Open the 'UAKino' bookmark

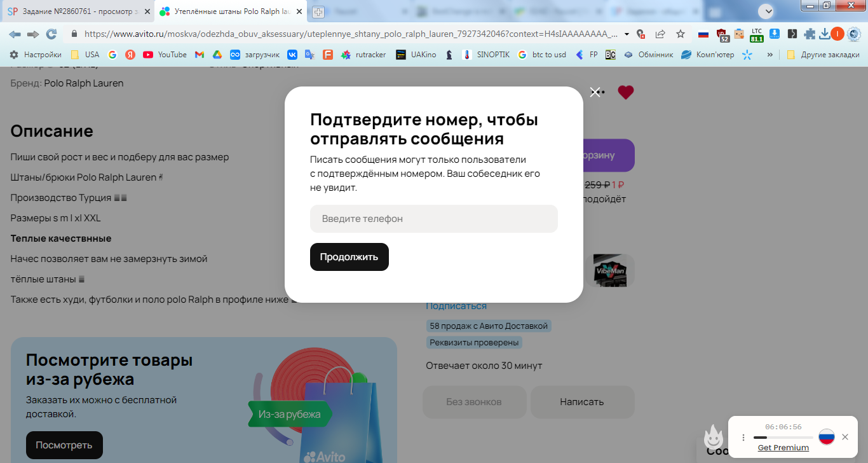click(416, 55)
